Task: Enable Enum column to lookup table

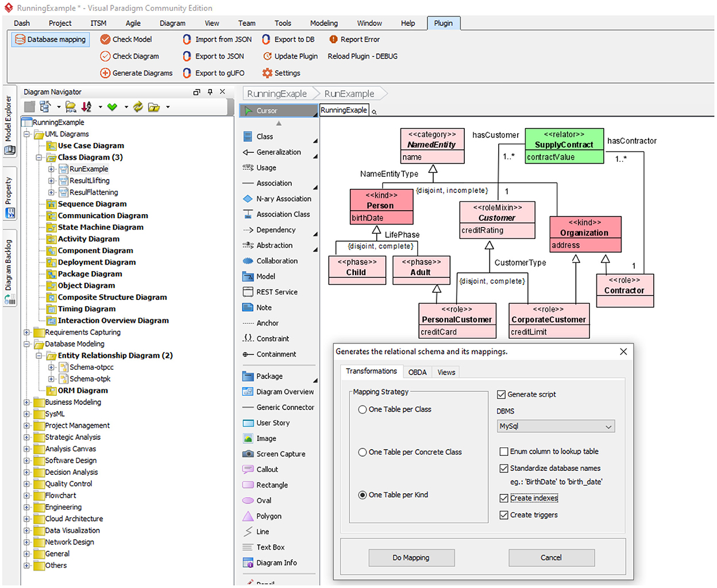Action: tap(504, 451)
